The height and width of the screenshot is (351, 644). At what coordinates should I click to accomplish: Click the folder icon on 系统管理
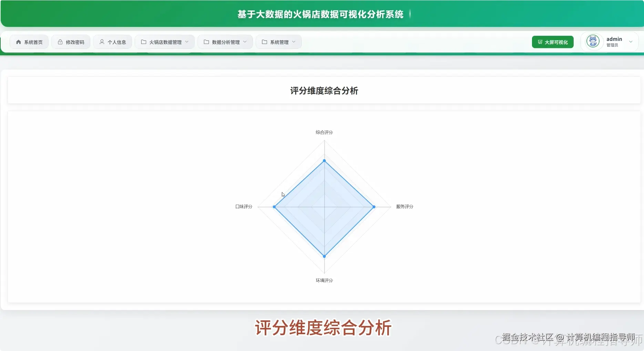[264, 42]
